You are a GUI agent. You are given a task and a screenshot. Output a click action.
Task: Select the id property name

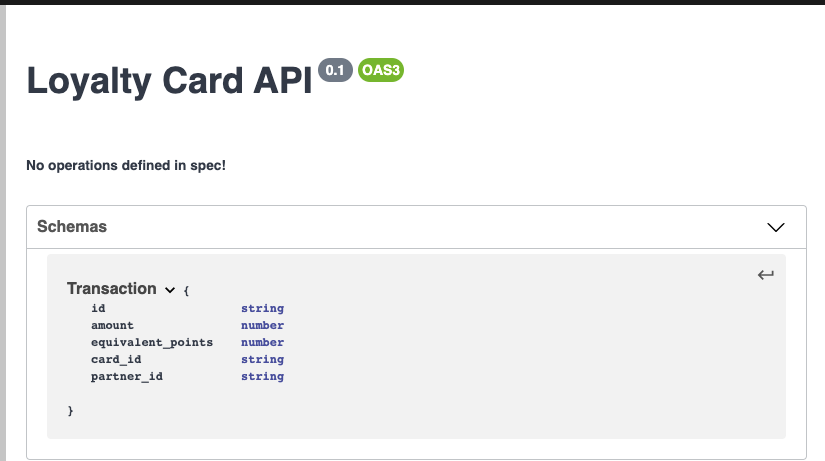click(98, 308)
